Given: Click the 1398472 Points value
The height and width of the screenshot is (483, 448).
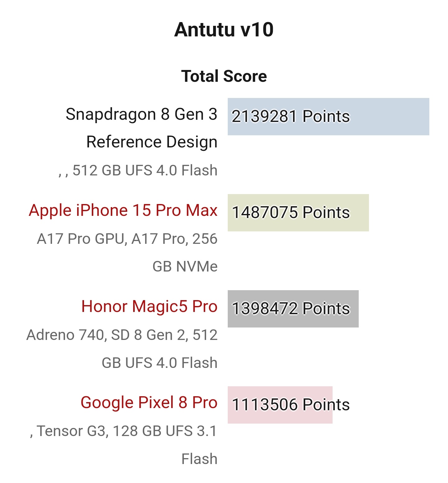Looking at the screenshot, I should 291,309.
